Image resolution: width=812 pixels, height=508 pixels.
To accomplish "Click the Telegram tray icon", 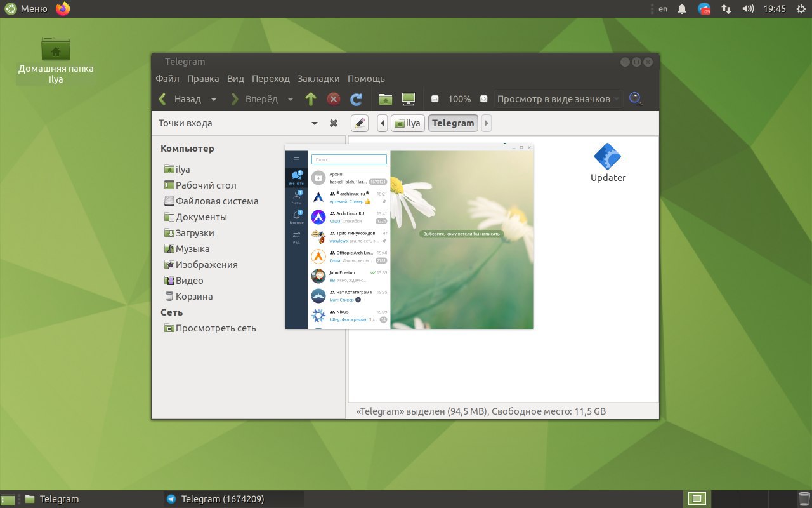I will (704, 9).
